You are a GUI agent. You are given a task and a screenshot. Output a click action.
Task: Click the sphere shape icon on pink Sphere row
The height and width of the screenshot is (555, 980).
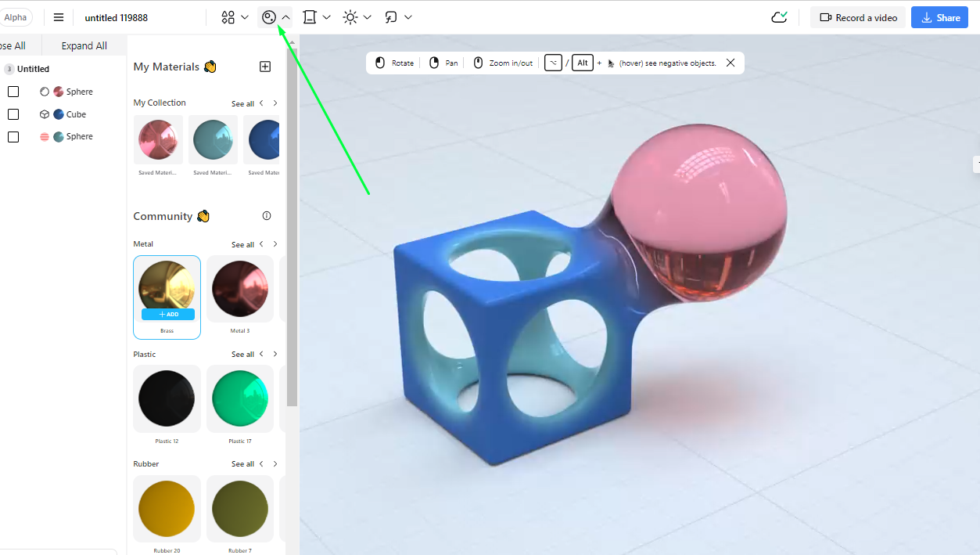(45, 92)
